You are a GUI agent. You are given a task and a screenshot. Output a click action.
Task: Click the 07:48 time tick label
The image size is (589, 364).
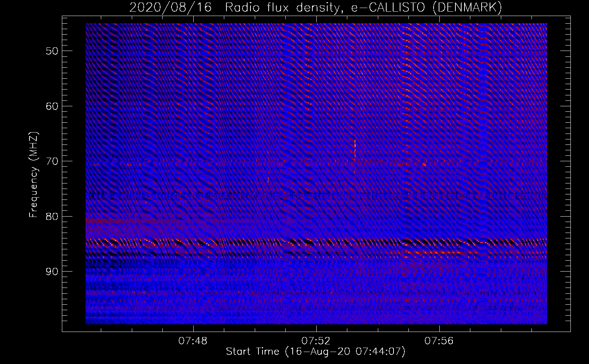click(193, 341)
